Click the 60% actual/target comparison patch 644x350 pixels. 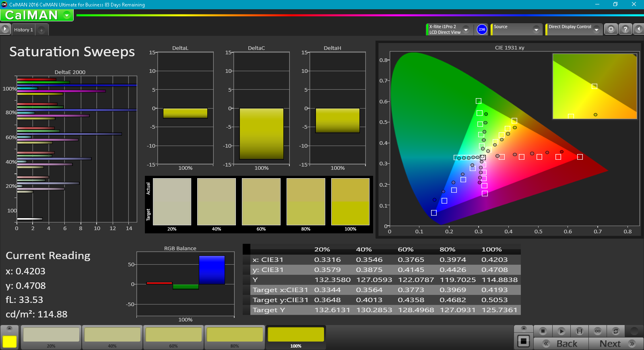tap(261, 202)
